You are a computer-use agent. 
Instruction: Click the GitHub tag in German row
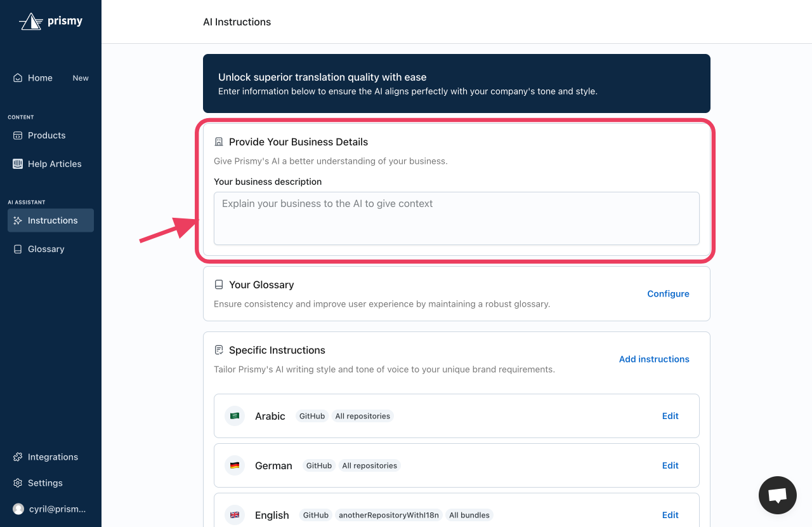pos(319,465)
